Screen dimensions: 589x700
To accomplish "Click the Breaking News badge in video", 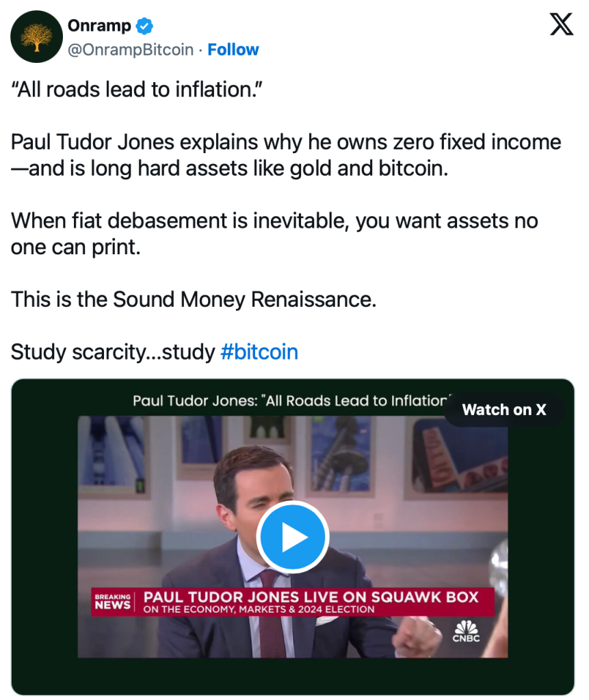I will (112, 602).
